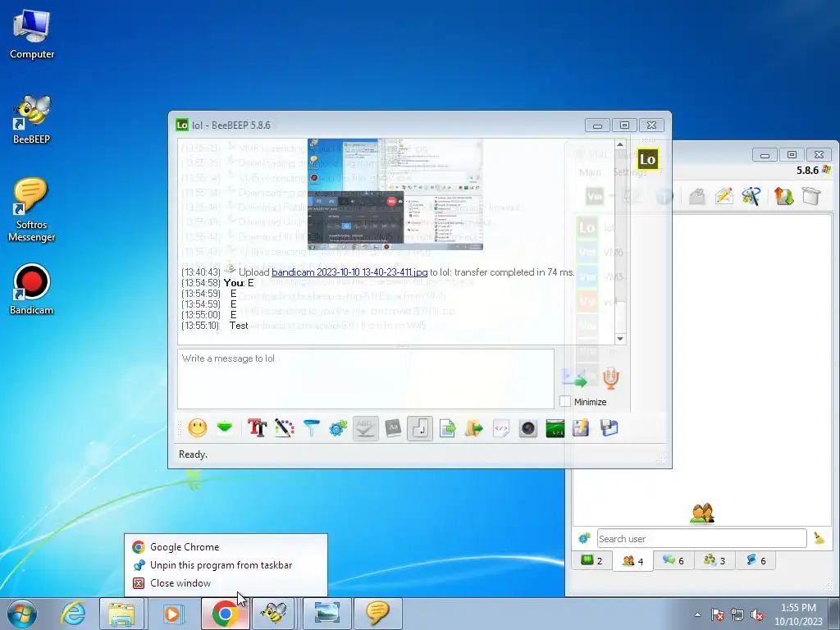The image size is (840, 630).
Task: Switch to the chats tab labeled 6
Action: pos(673,560)
